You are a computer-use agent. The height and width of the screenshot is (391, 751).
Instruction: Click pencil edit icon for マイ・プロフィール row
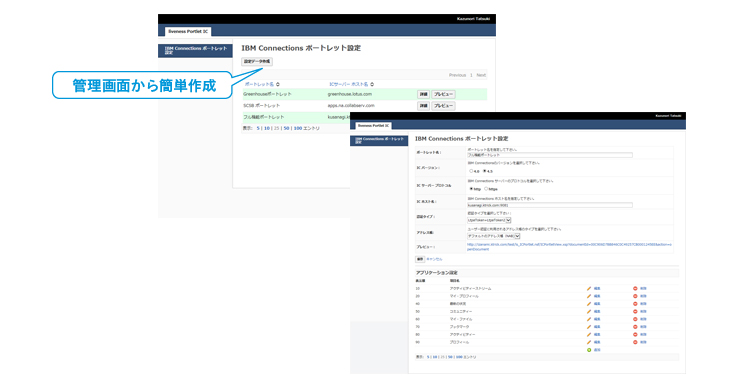(x=589, y=296)
